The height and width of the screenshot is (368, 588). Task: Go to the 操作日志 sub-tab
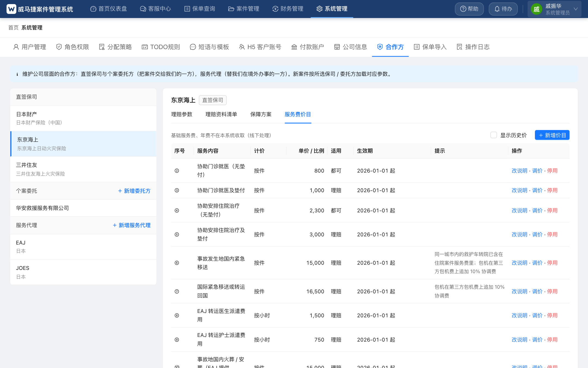click(473, 47)
